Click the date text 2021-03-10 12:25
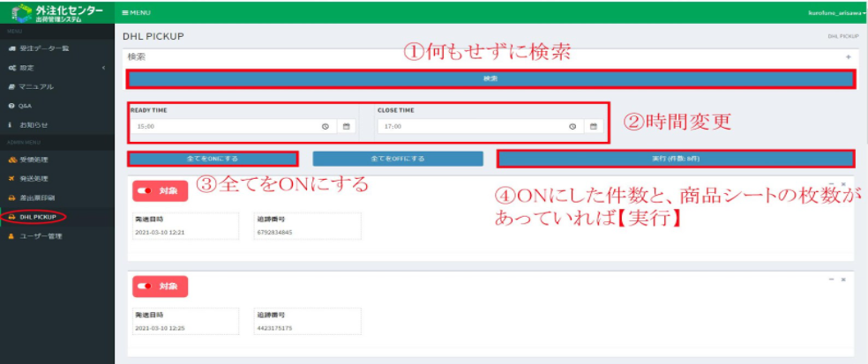 [160, 328]
